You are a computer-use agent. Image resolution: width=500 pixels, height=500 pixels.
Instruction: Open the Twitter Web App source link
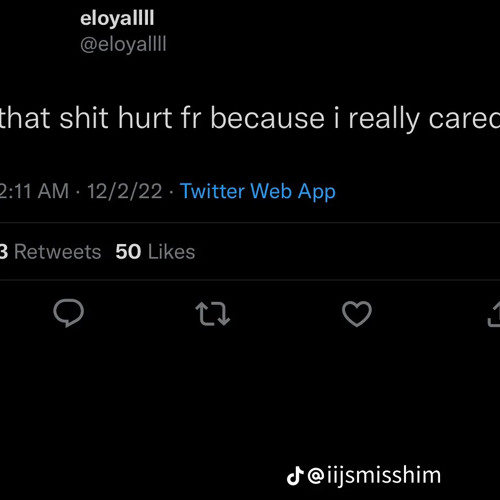pyautogui.click(x=258, y=192)
